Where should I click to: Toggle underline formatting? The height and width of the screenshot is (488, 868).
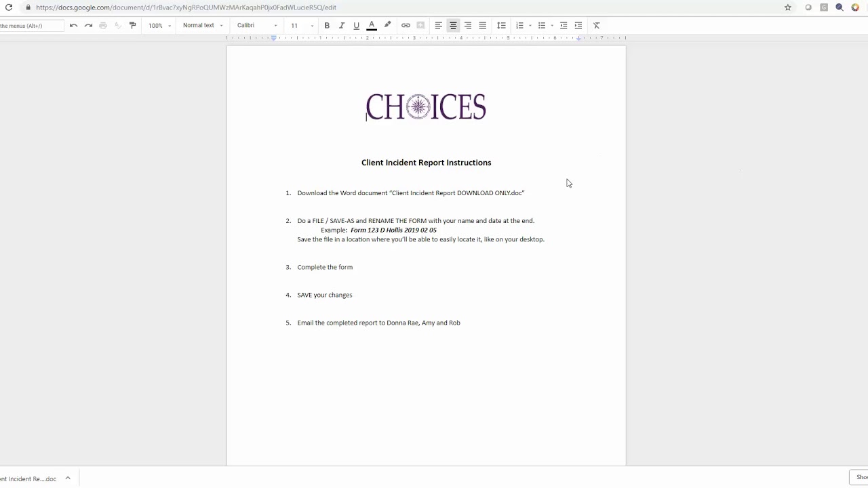pos(356,25)
